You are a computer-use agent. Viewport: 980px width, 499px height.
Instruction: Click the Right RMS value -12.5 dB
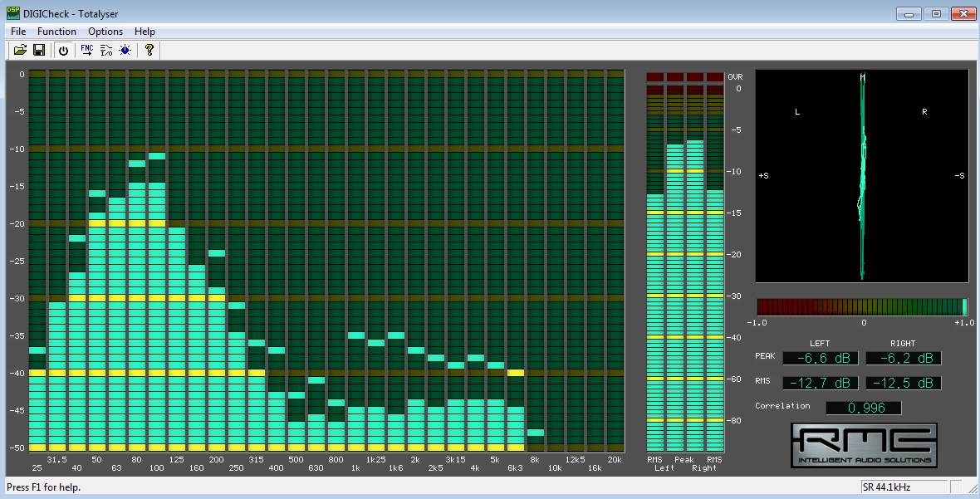(x=903, y=383)
